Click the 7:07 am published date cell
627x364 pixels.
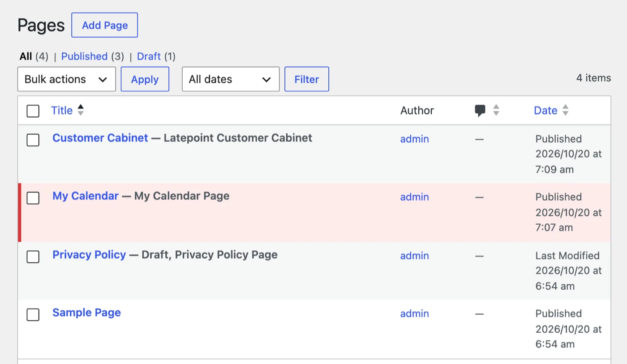coord(569,212)
